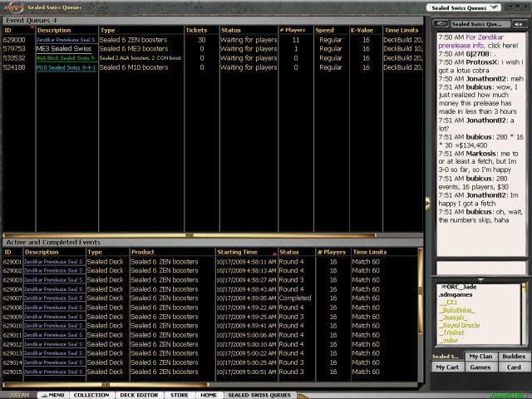532x399 pixels.
Task: Select player _Trinket in the list
Action: coord(451,332)
